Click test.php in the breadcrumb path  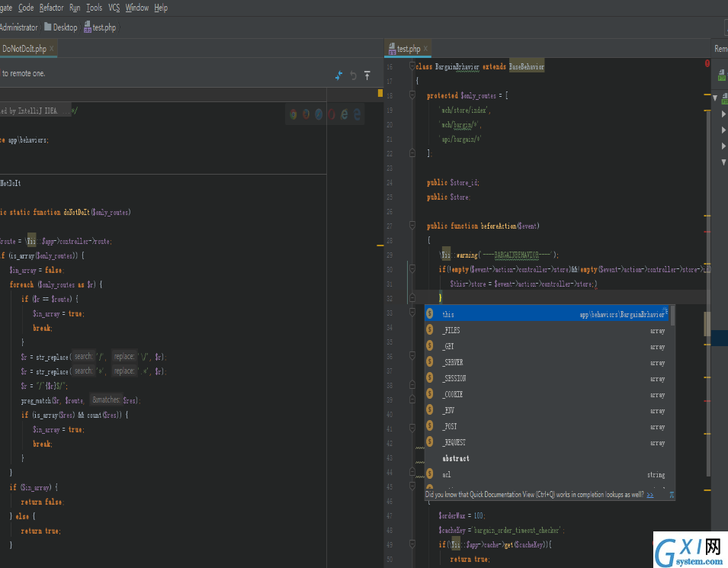[104, 27]
